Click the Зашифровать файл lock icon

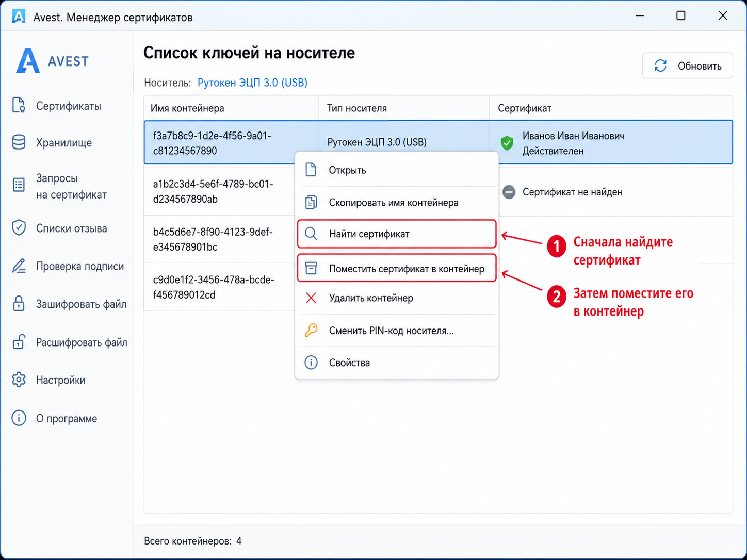click(x=19, y=303)
